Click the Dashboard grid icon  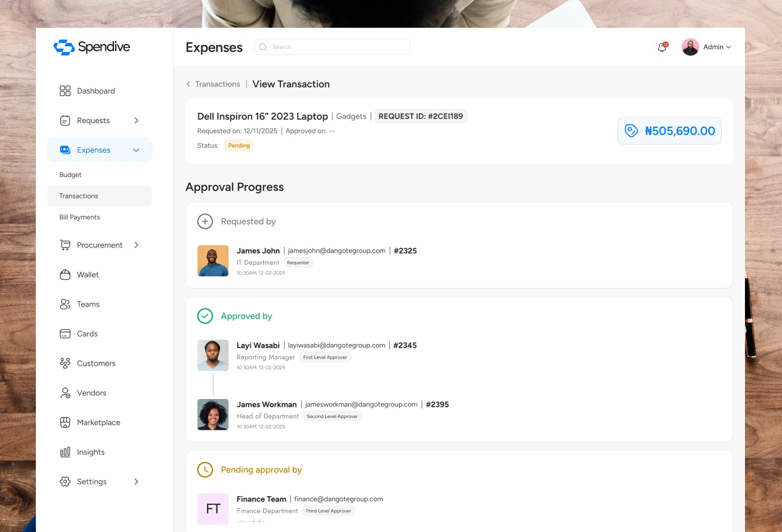65,91
